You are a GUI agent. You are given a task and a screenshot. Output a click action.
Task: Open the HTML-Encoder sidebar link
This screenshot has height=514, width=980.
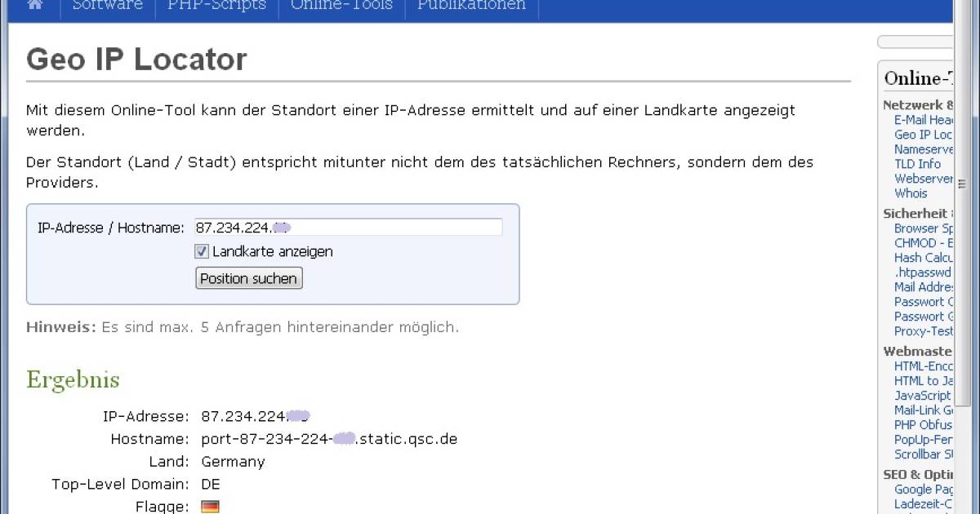(924, 366)
